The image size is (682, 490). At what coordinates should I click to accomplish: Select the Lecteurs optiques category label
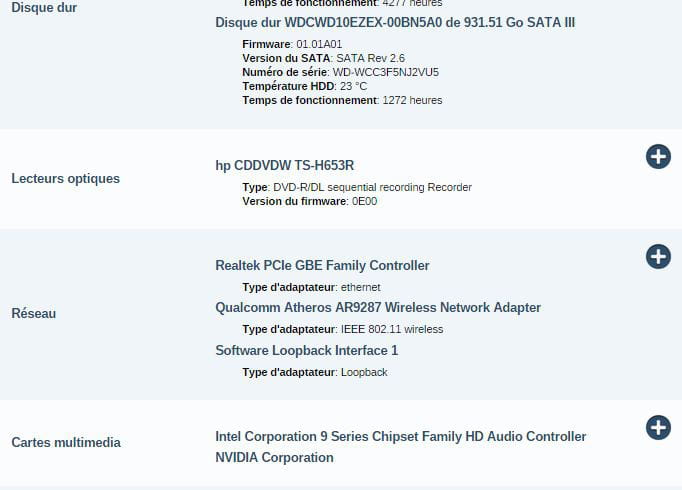coord(65,179)
